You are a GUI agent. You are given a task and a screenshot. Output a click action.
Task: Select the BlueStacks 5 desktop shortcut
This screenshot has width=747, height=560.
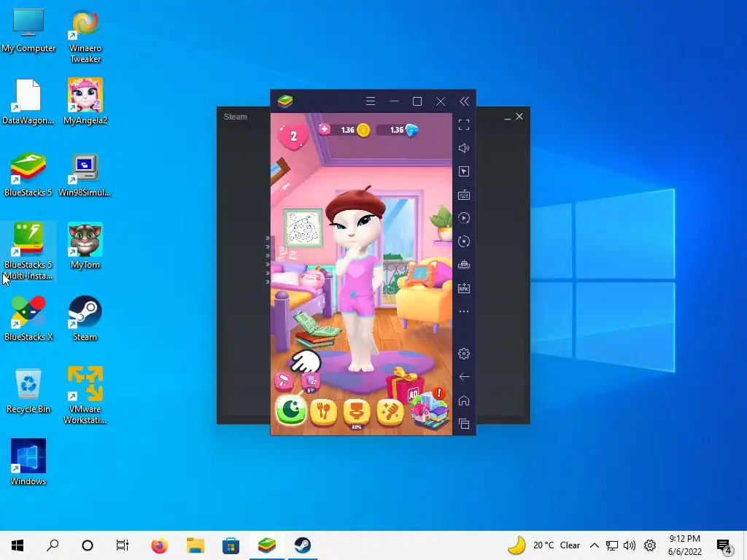(x=28, y=174)
